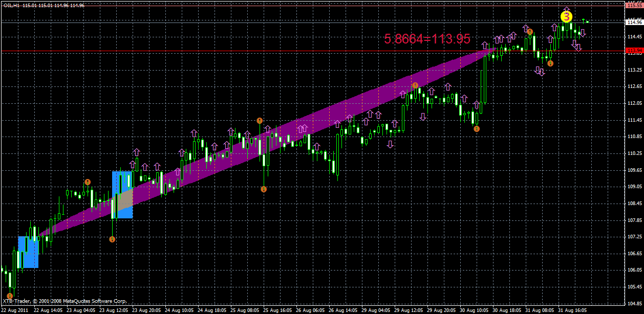Select the down arrow below the 26 Aug candles

(x=391, y=144)
